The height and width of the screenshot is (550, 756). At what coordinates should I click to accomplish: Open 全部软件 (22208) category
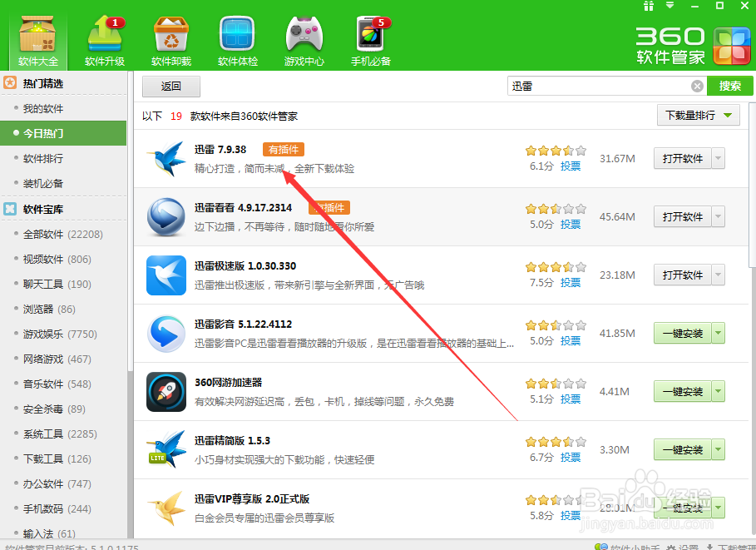(x=63, y=235)
